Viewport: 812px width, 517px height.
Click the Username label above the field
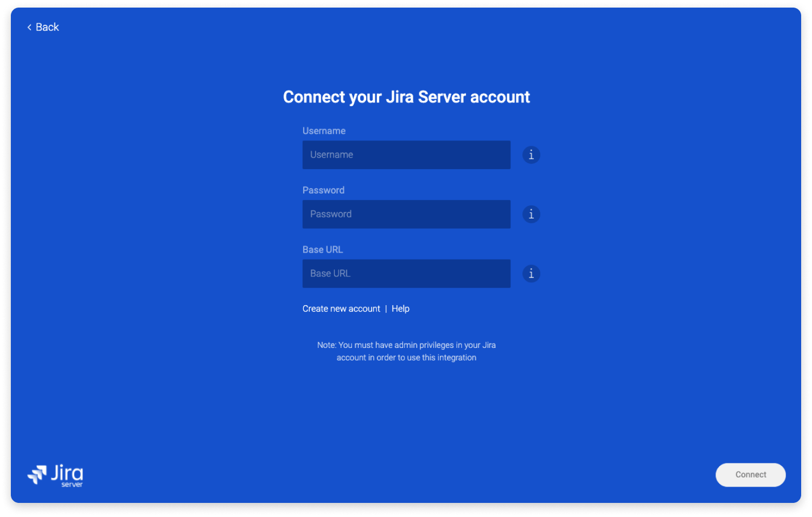[x=324, y=131]
